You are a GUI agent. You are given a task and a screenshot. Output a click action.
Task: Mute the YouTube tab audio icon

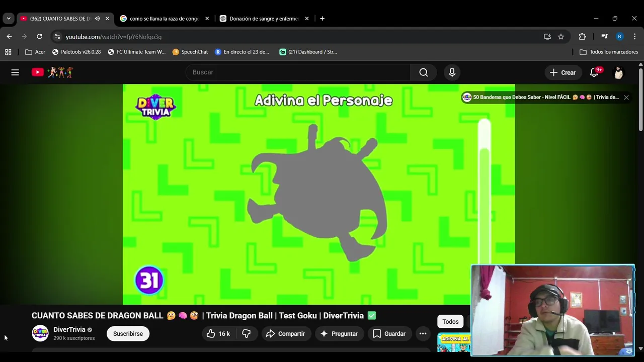point(97,19)
